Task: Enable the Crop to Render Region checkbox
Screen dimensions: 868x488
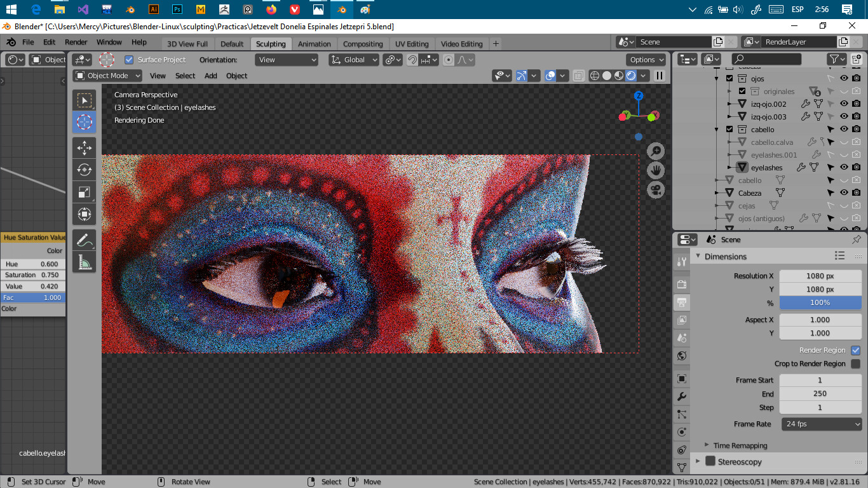Action: (x=855, y=363)
